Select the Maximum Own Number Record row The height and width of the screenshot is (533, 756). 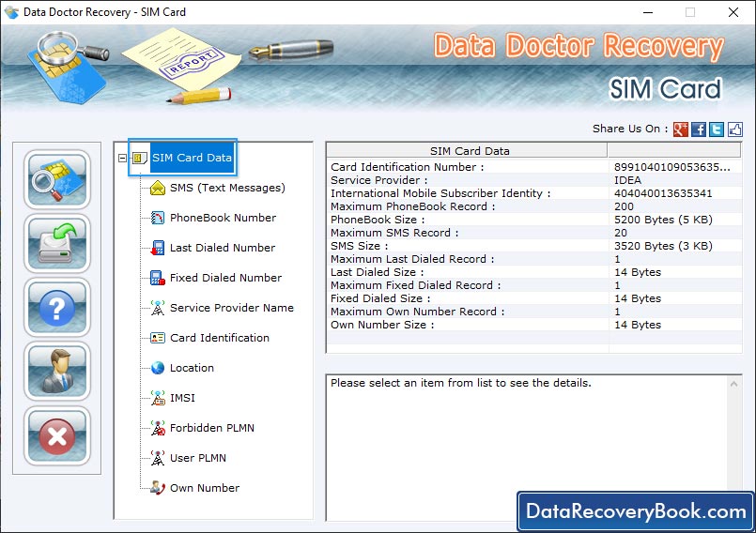coord(534,312)
